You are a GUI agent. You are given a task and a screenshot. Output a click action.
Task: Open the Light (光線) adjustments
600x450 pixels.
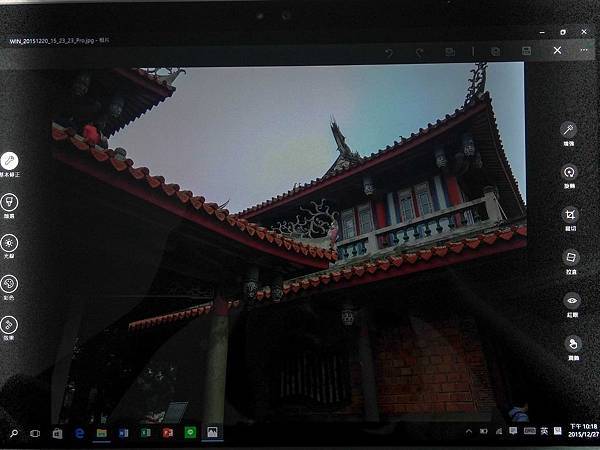[9, 246]
